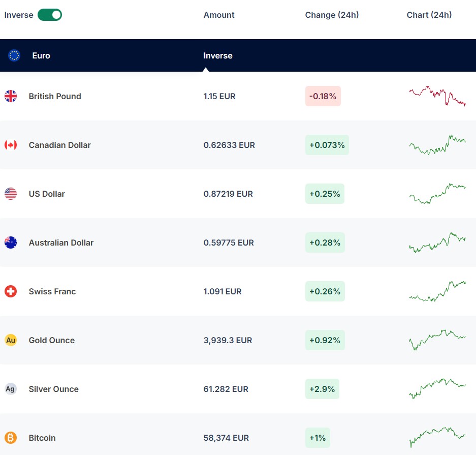Select the Inverse column tab

coord(218,55)
